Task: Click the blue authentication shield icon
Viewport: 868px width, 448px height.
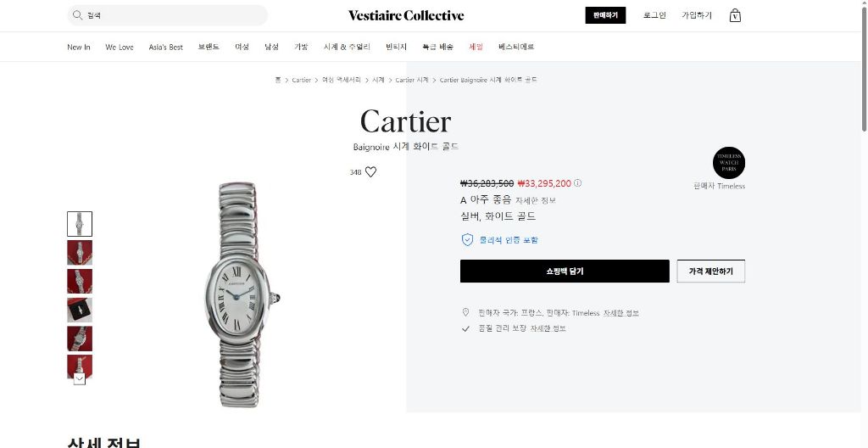Action: click(x=467, y=239)
